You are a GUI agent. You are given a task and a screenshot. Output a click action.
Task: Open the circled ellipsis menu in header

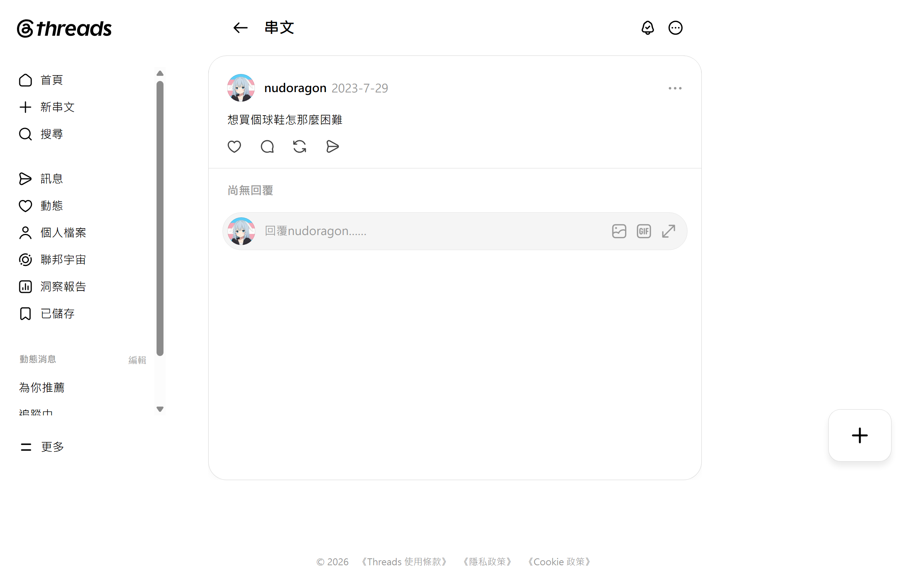click(675, 28)
